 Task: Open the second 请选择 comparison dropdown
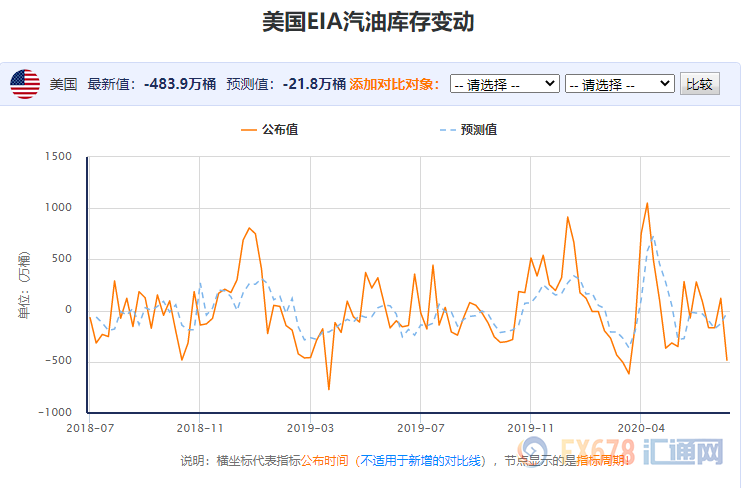tap(619, 84)
